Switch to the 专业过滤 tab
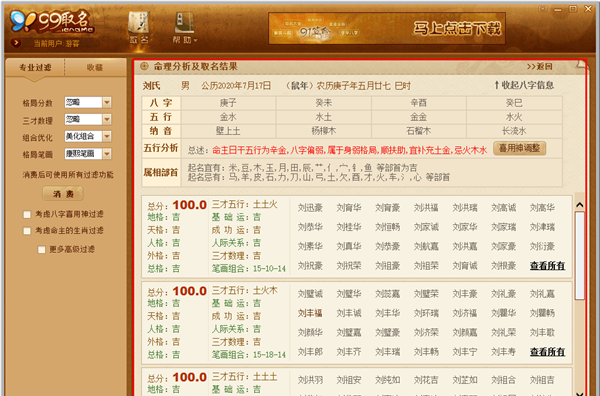 coord(35,68)
